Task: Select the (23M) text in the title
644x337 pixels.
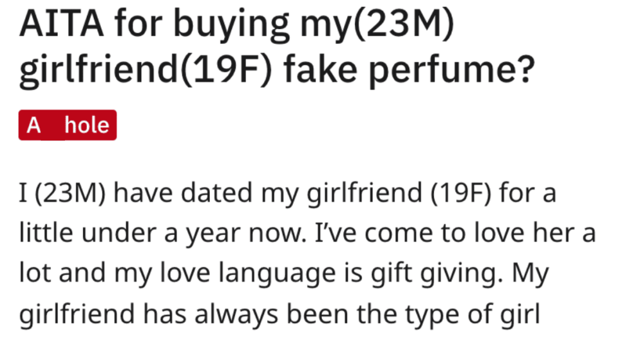Action: pyautogui.click(x=403, y=25)
